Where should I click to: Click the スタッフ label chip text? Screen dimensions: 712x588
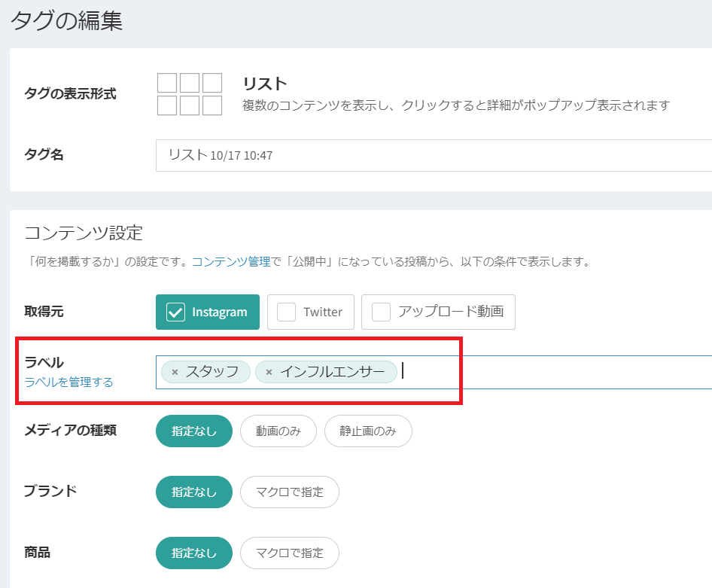[x=212, y=372]
